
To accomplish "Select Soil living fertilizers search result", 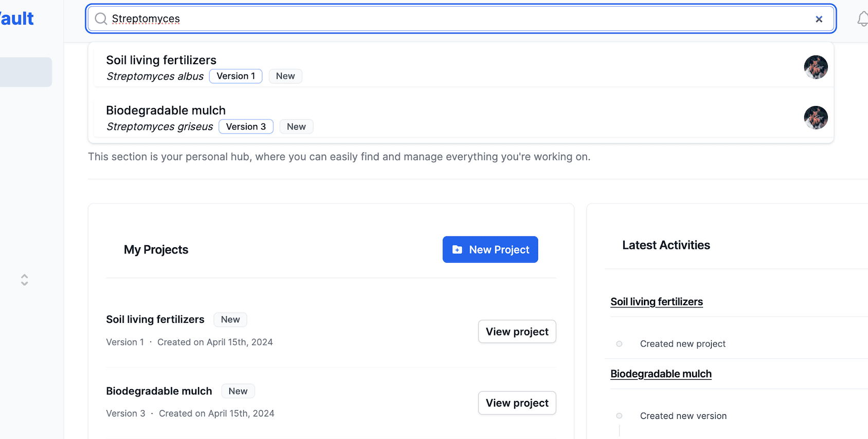I will point(161,60).
